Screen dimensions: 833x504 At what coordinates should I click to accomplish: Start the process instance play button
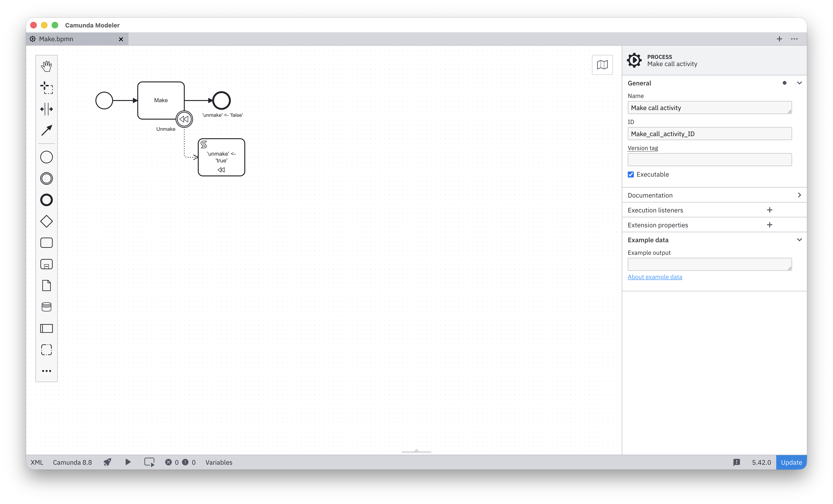point(128,462)
